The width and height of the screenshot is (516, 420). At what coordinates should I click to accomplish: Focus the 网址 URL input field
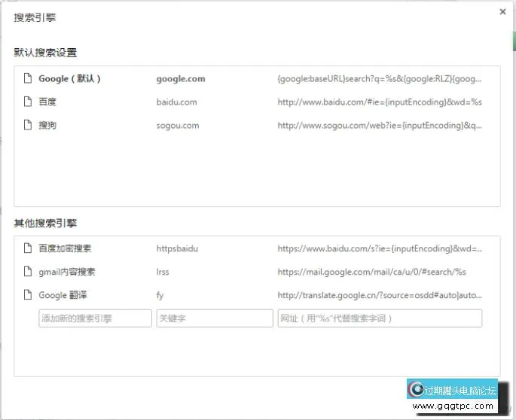pyautogui.click(x=380, y=318)
